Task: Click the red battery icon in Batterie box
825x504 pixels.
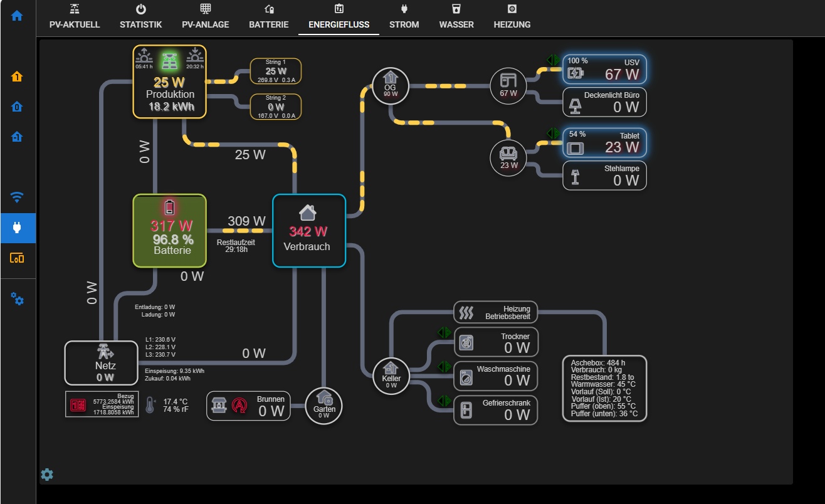Action: [x=169, y=207]
